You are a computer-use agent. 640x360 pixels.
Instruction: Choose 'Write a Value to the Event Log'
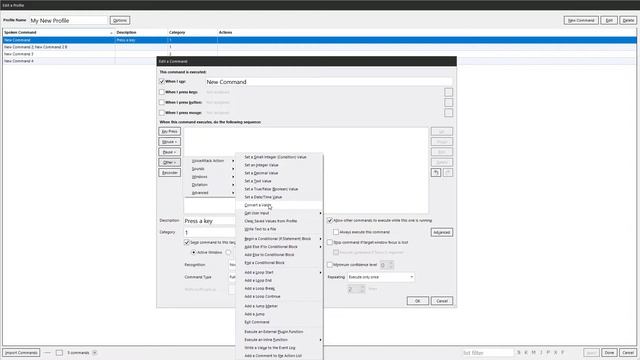pos(279,348)
